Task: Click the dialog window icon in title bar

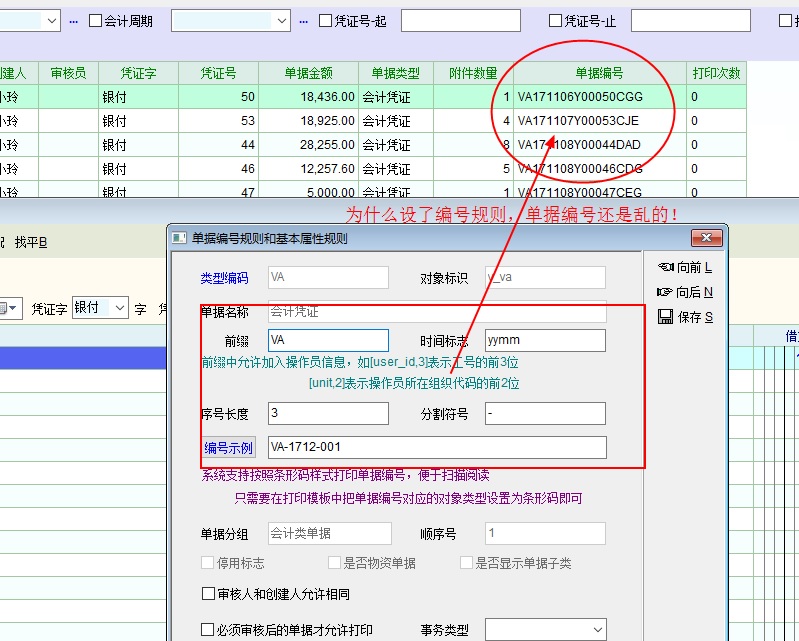Action: [x=179, y=238]
